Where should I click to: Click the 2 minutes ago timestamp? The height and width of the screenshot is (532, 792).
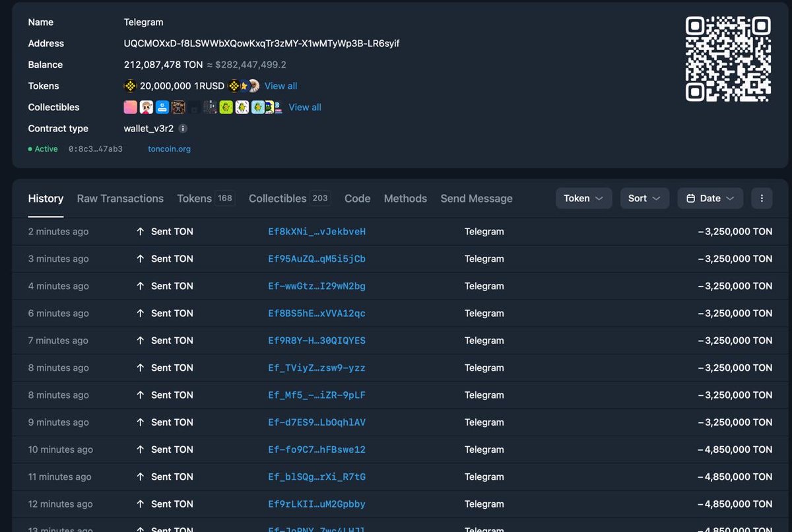tap(58, 232)
